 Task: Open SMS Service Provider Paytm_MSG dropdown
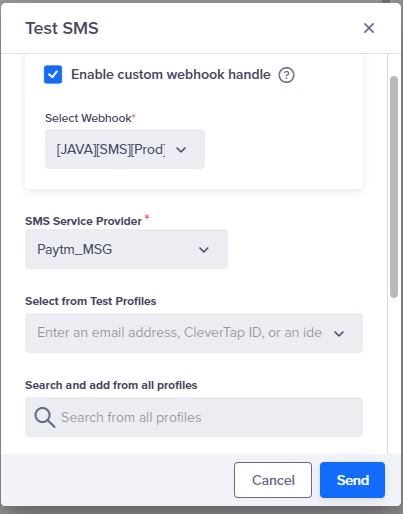click(x=126, y=249)
